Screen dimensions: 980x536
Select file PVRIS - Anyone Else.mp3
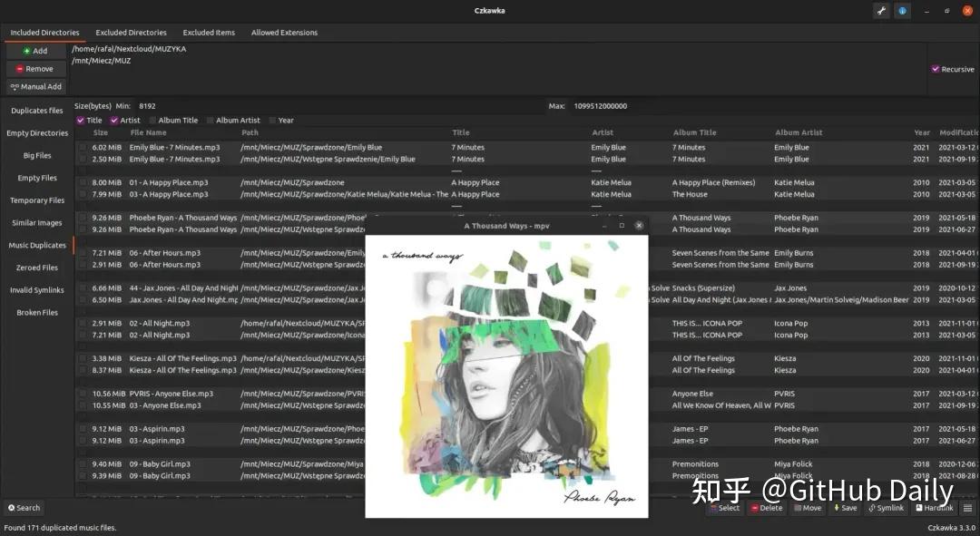tap(171, 395)
